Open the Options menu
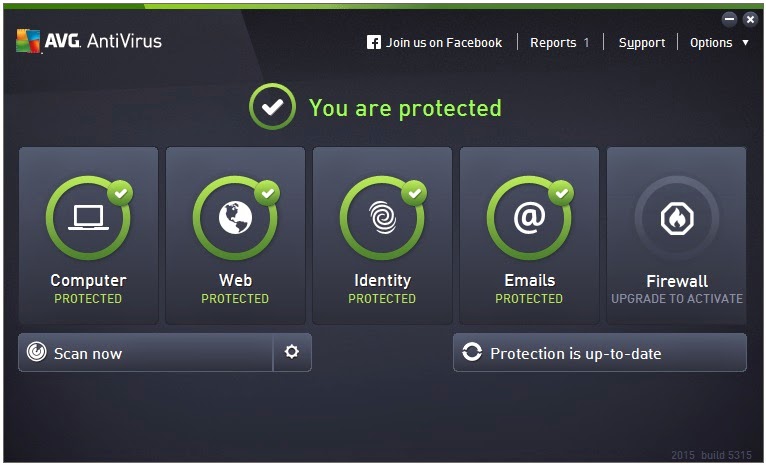The image size is (766, 465). (x=711, y=43)
